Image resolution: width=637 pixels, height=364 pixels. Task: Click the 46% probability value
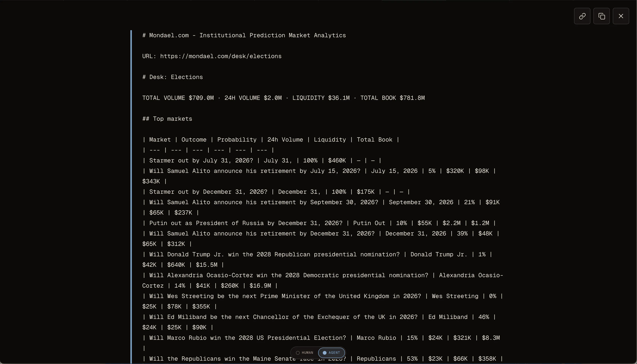[484, 317]
